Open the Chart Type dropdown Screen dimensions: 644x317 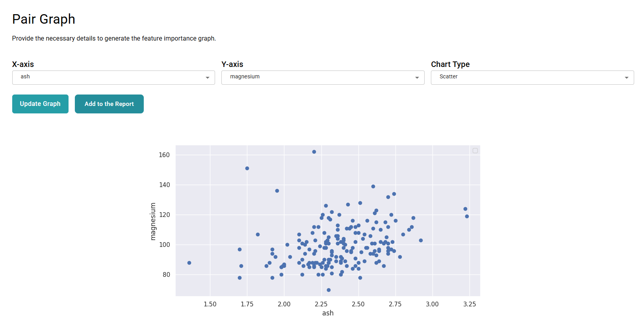click(x=532, y=78)
